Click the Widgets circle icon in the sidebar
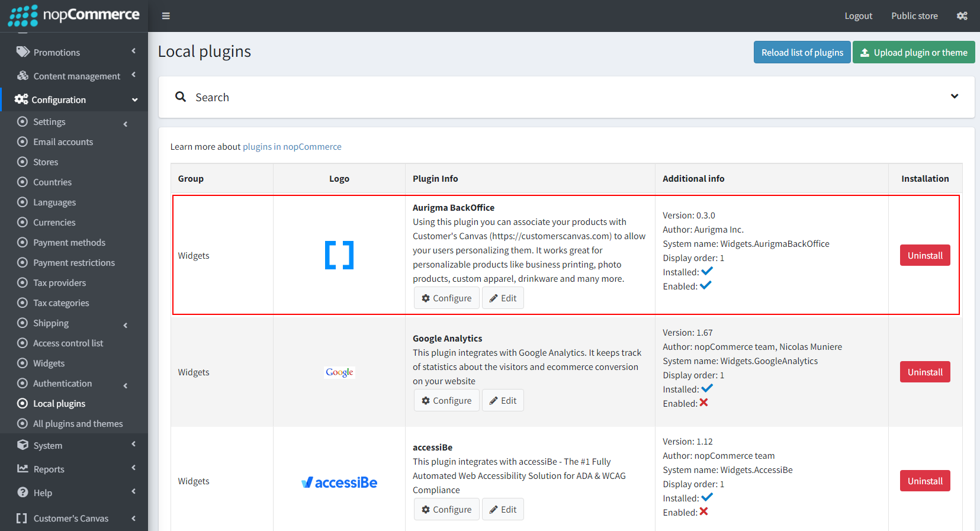 [23, 363]
